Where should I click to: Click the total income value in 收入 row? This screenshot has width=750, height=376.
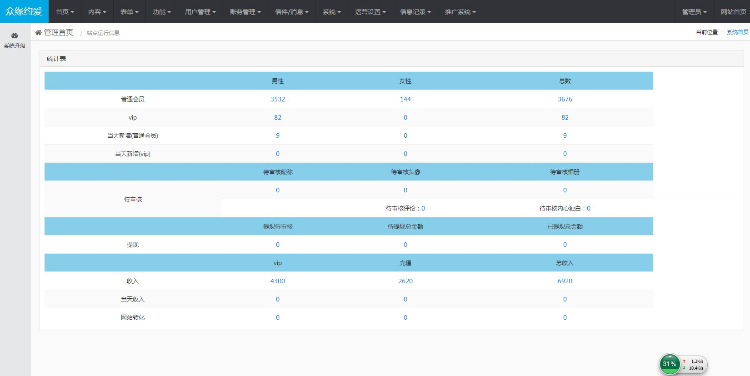[565, 281]
